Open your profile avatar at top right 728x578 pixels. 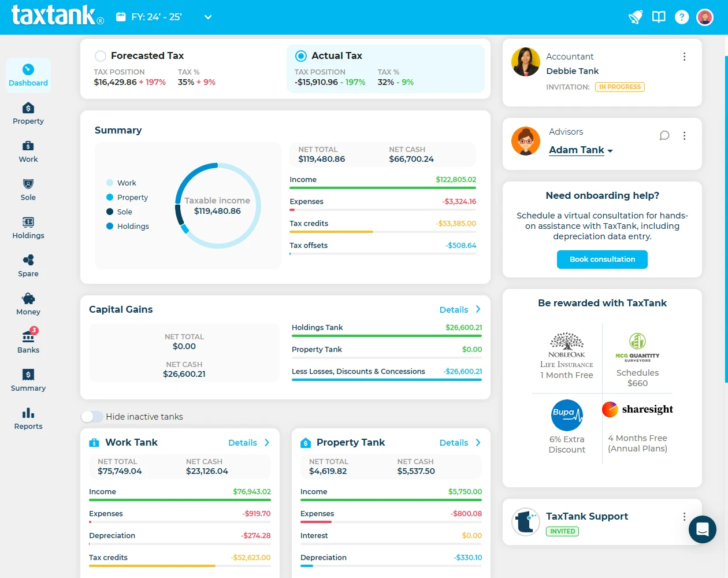(x=704, y=17)
